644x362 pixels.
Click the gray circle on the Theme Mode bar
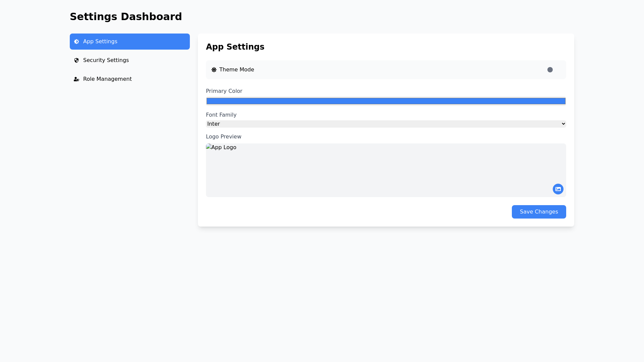pyautogui.click(x=550, y=70)
